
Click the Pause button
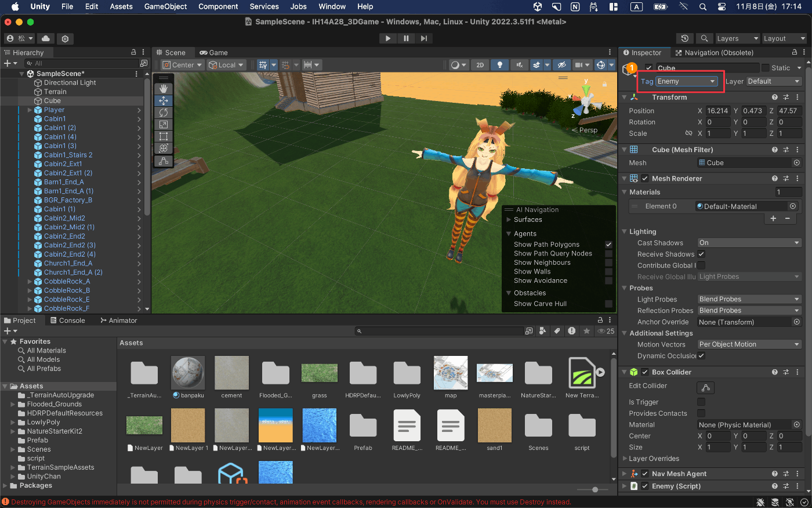405,38
